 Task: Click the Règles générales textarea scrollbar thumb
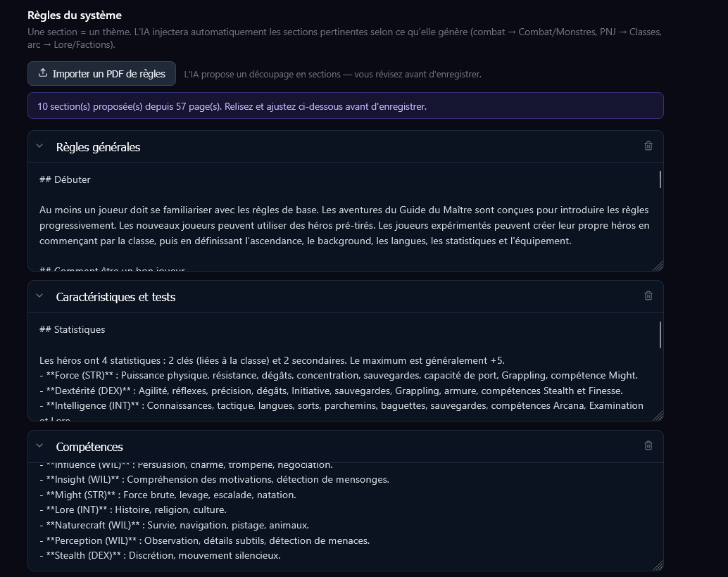pyautogui.click(x=660, y=179)
